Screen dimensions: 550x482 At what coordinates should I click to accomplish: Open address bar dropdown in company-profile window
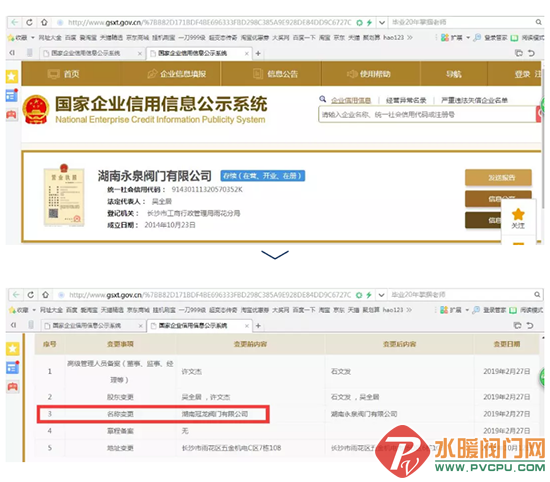pyautogui.click(x=382, y=23)
